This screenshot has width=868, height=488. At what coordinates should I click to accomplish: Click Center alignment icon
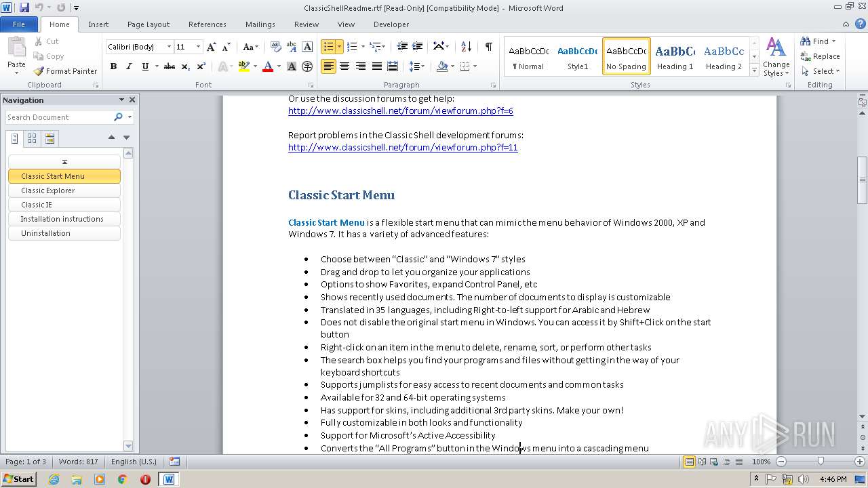(344, 66)
